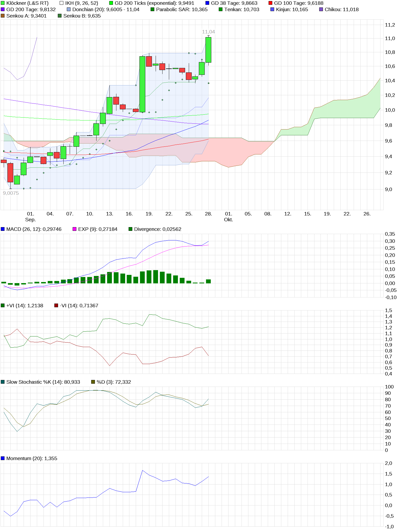Image resolution: width=403 pixels, height=532 pixels.
Task: Click the 'GD 200 Tage: 9,8132' label
Action: pos(31,10)
